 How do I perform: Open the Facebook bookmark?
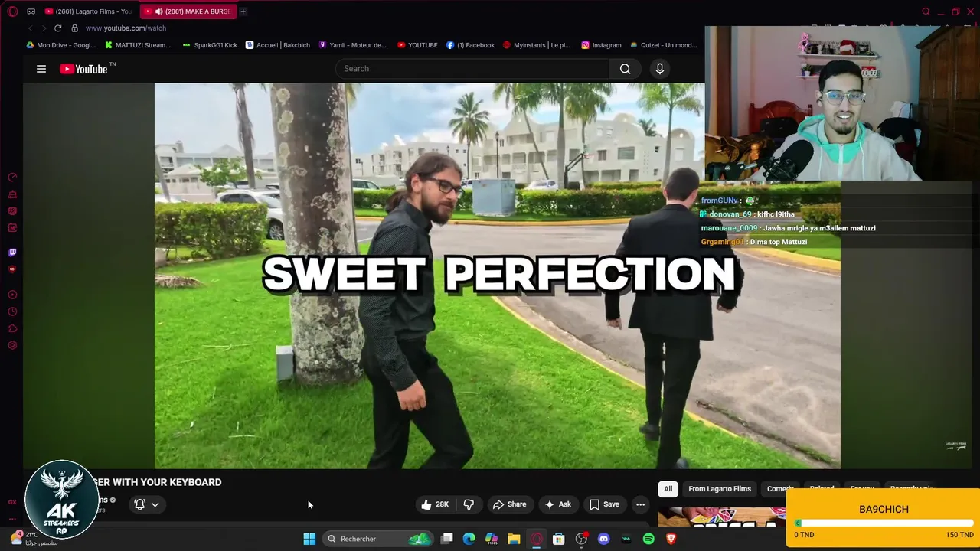470,45
